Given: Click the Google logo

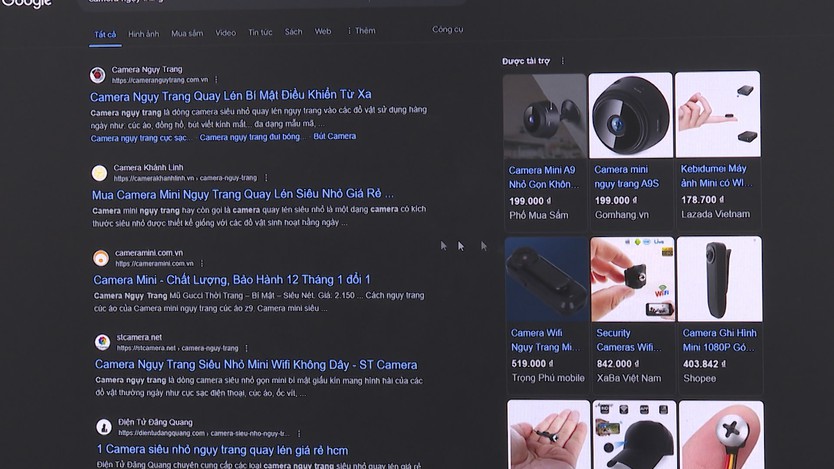Looking at the screenshot, I should 26,3.
